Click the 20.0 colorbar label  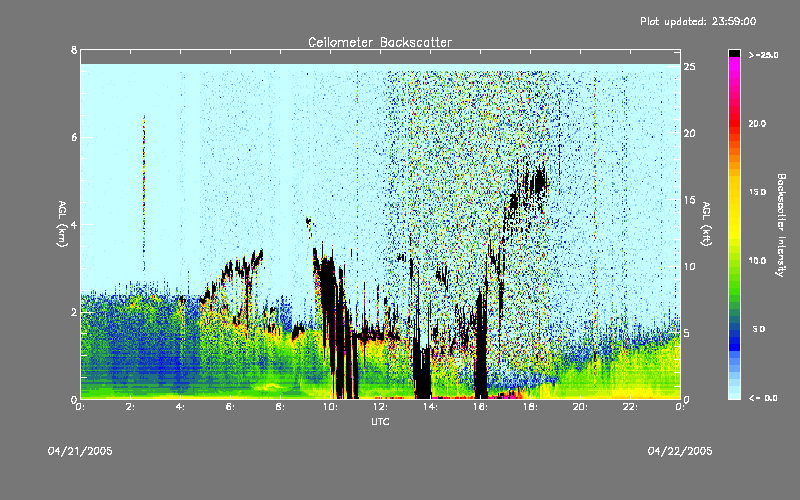(757, 123)
